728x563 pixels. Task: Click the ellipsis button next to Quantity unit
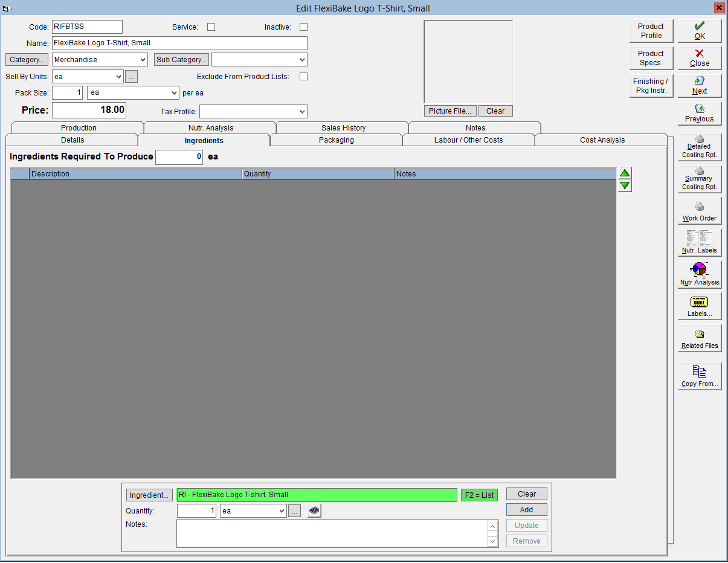point(294,511)
